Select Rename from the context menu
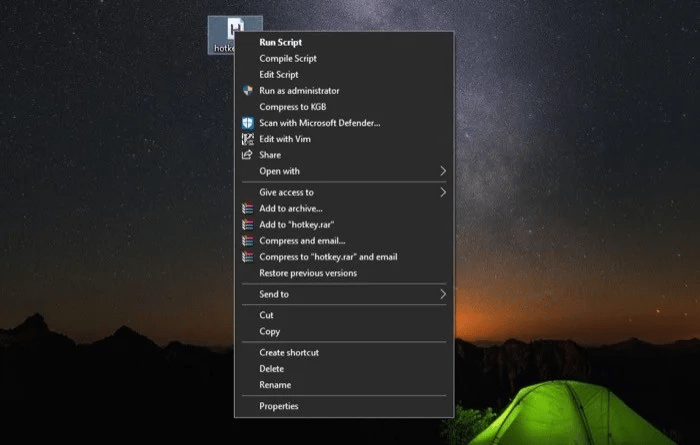 (x=275, y=385)
